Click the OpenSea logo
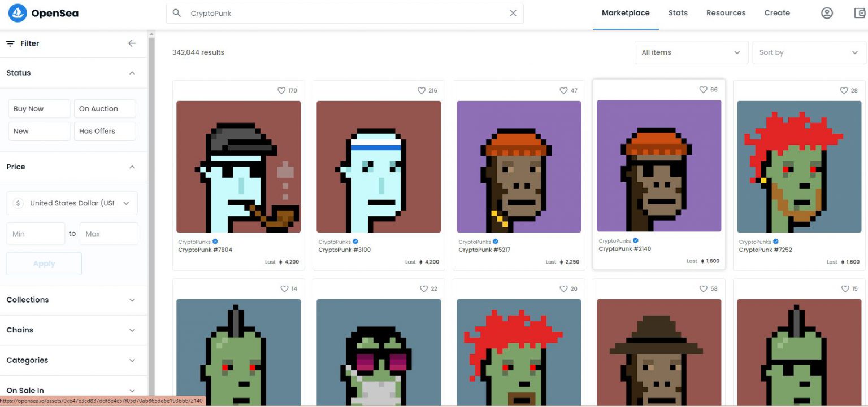The image size is (868, 407). click(x=42, y=12)
